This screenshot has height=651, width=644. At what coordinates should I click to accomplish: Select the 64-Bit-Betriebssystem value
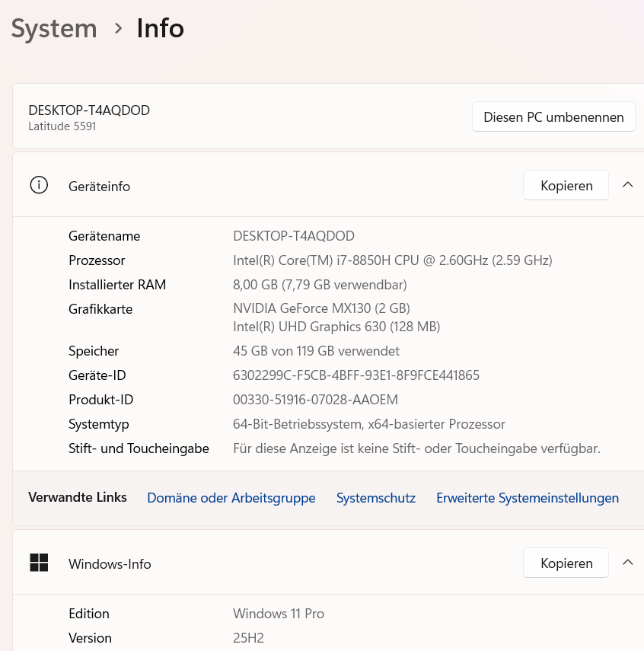[x=369, y=424]
